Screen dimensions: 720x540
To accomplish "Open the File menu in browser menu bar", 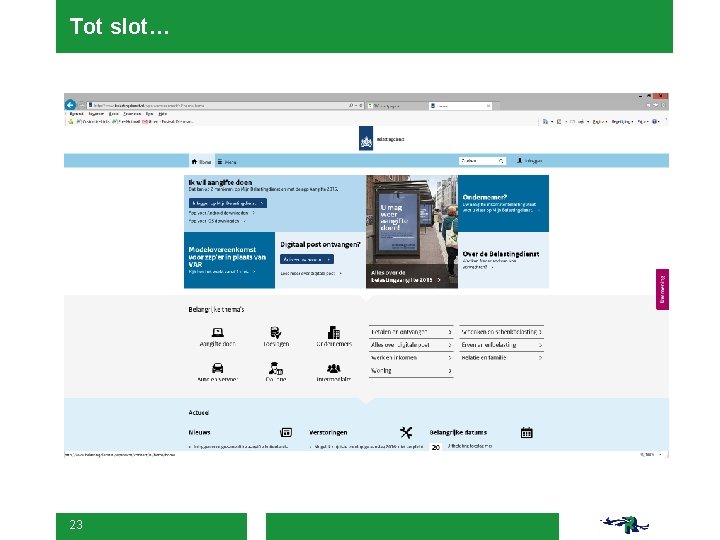I will (x=76, y=114).
